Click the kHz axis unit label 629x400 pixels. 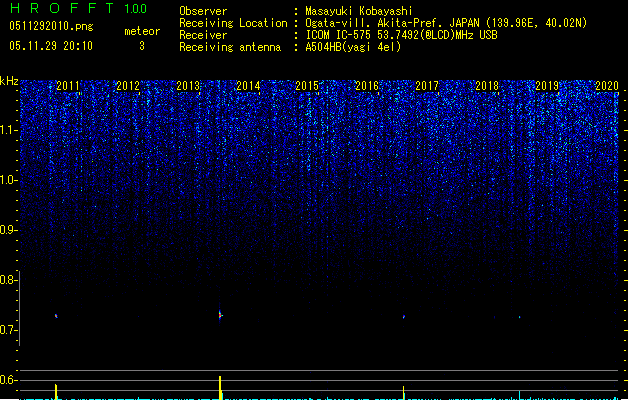(9, 81)
